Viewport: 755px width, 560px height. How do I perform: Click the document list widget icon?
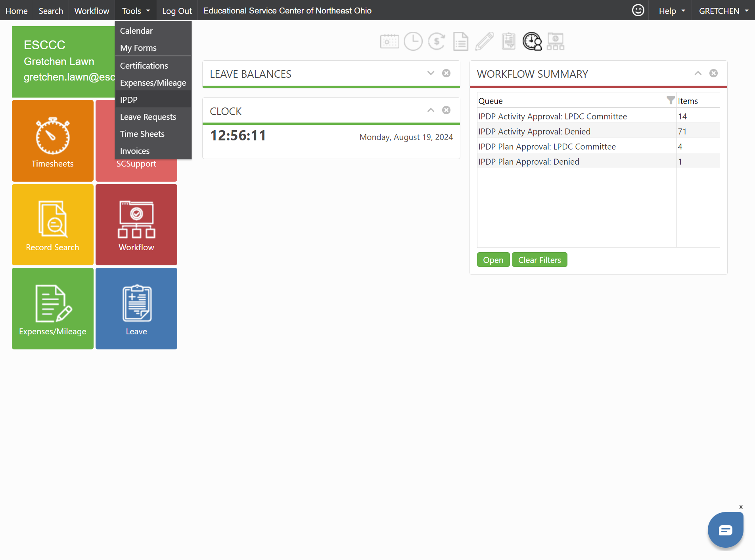pos(460,41)
